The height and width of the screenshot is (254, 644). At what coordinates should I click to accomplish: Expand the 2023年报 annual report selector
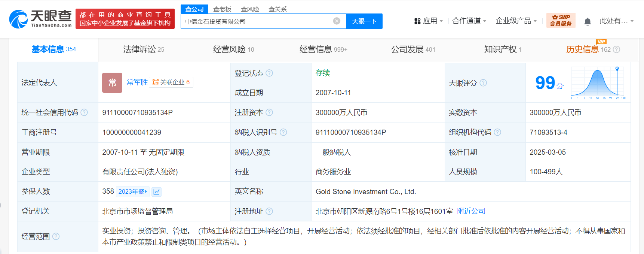pos(133,192)
